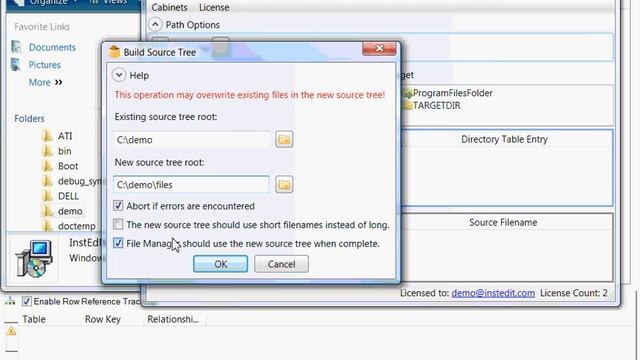Viewport: 640px width, 360px height.
Task: Open the Pictures favorite link icon
Action: 16,64
